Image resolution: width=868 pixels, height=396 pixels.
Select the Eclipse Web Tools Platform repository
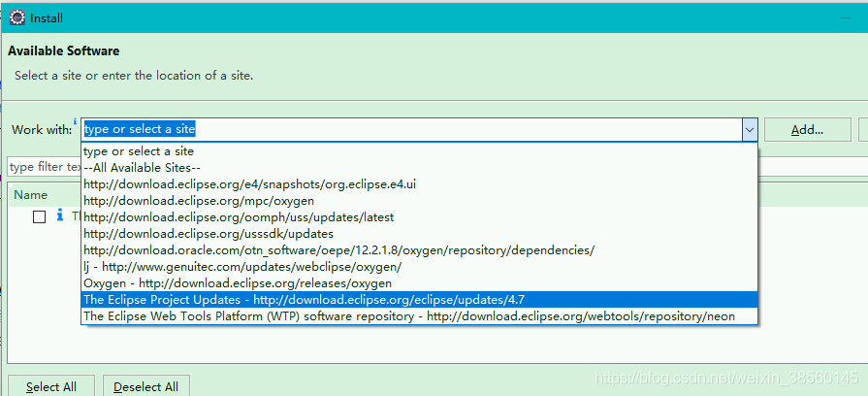(x=420, y=316)
